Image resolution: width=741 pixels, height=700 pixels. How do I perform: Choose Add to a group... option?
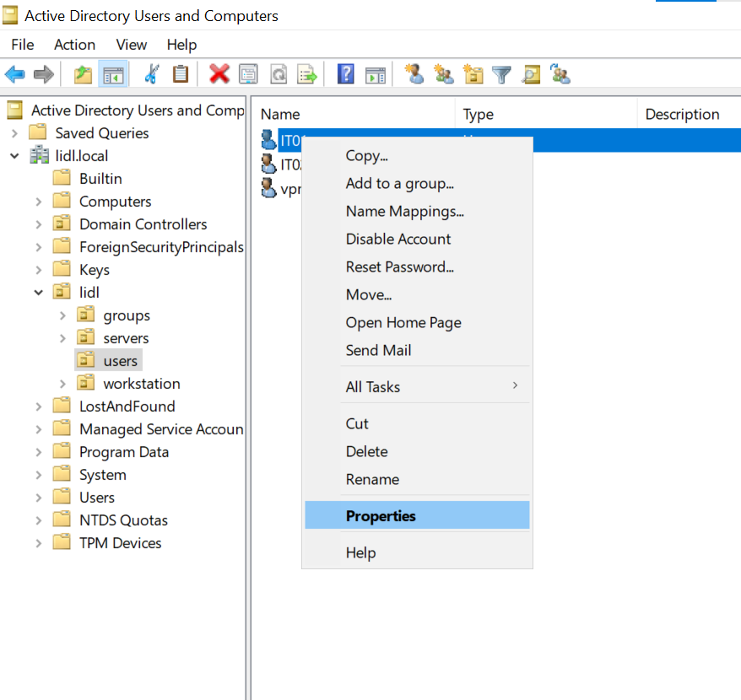pos(417,183)
